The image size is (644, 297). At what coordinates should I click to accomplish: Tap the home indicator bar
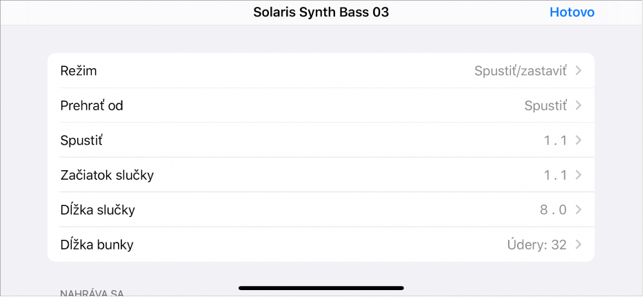(x=321, y=287)
